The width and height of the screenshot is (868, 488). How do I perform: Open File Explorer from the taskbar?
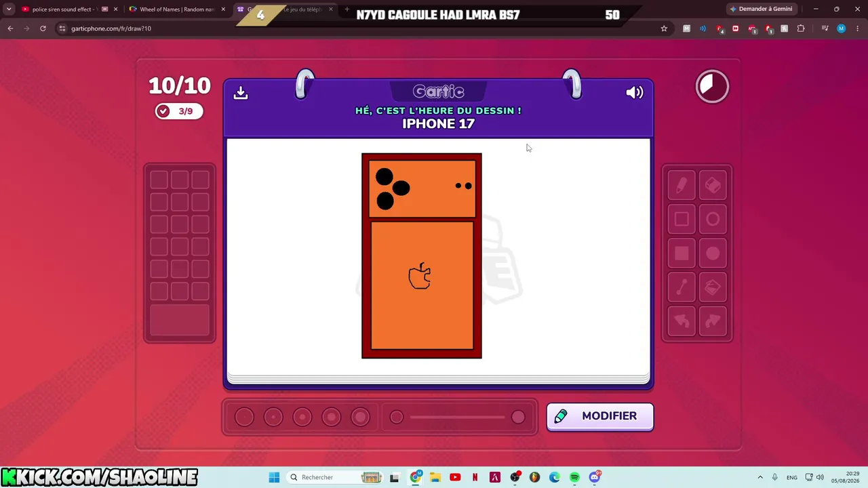coord(435,477)
